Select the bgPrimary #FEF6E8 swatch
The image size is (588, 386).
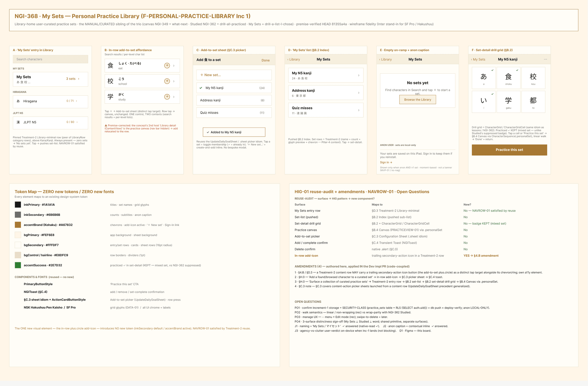pos(18,235)
